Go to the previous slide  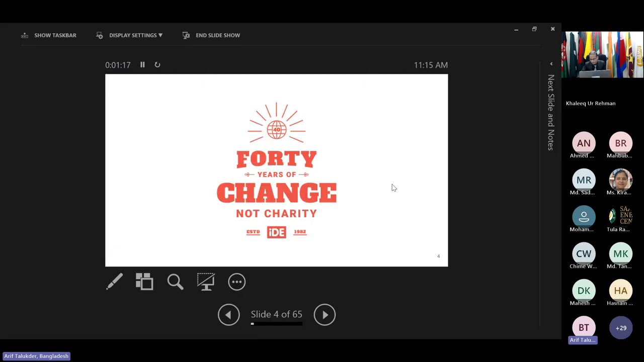[228, 315]
